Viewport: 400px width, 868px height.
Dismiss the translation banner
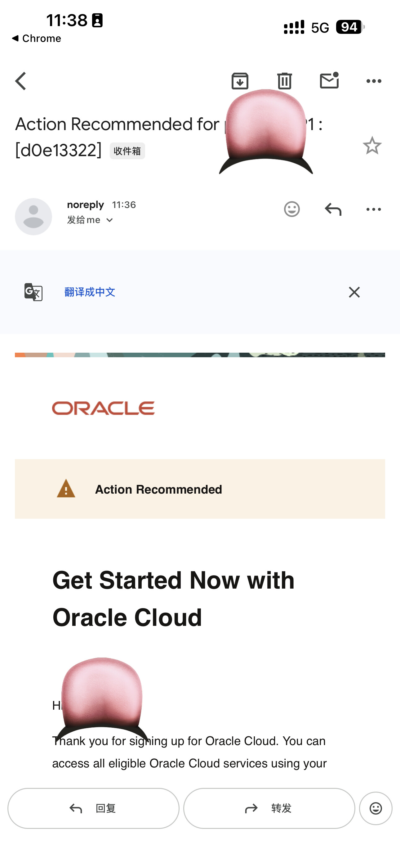pos(354,292)
